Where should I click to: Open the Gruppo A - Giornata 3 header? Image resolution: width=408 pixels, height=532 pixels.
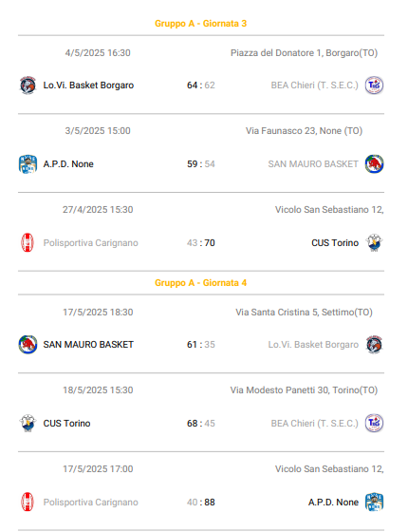(x=201, y=24)
